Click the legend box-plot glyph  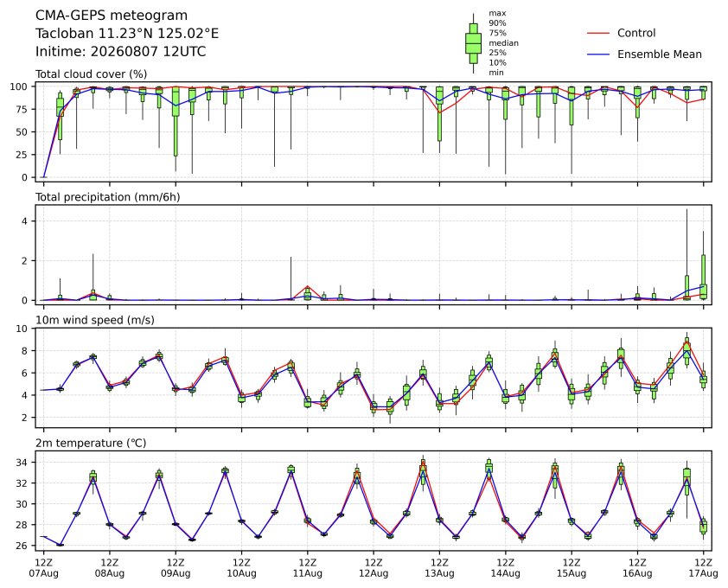(x=473, y=43)
